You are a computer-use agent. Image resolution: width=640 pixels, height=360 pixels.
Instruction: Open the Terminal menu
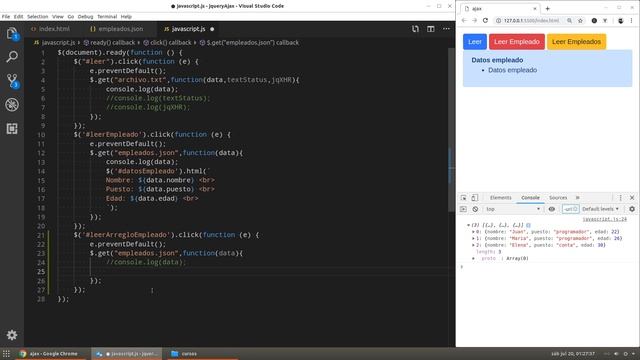pyautogui.click(x=107, y=17)
